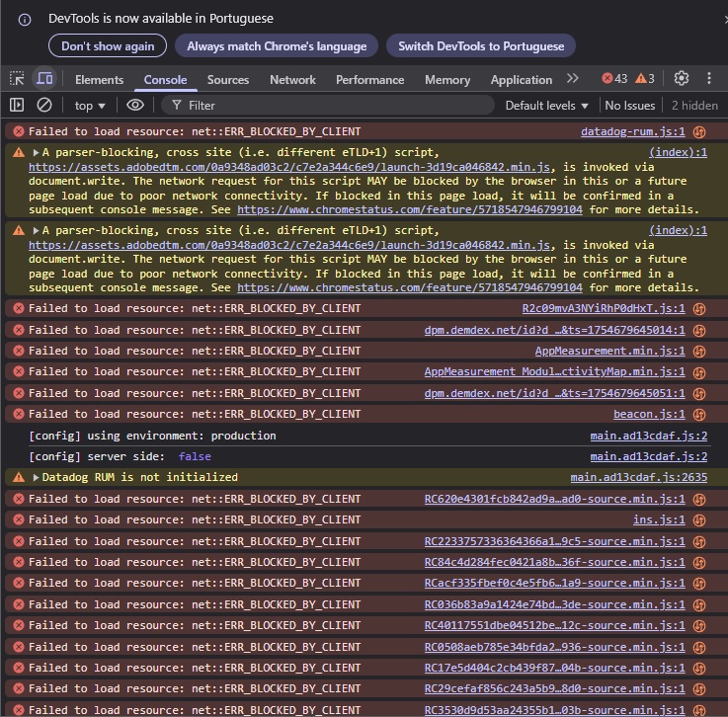Click the AI assist icon beside ins.js
Image resolution: width=728 pixels, height=717 pixels.
(x=699, y=520)
